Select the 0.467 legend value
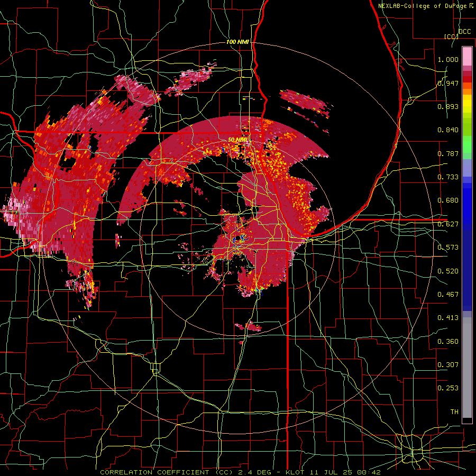476x476 pixels. point(448,295)
